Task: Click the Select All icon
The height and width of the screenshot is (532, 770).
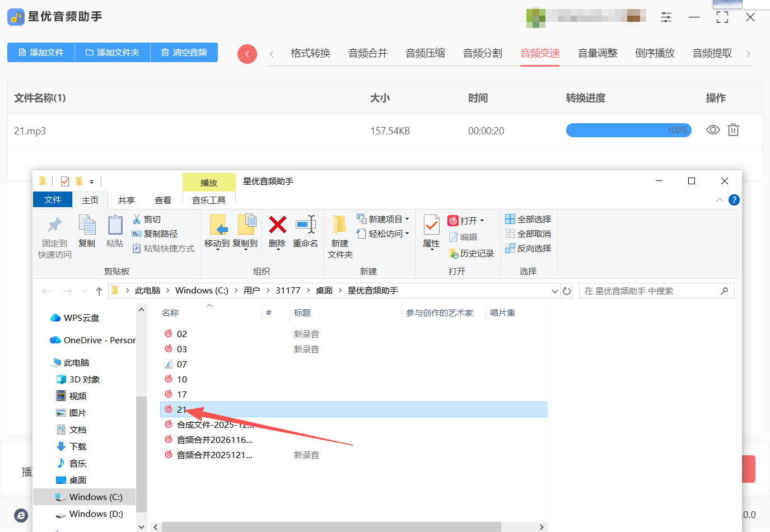Action: click(510, 219)
